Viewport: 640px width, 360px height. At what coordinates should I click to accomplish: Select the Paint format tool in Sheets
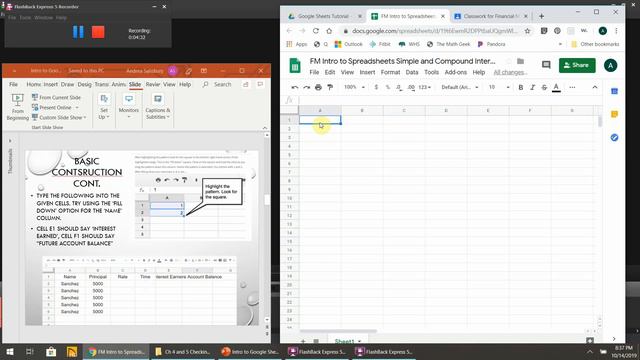coord(330,87)
